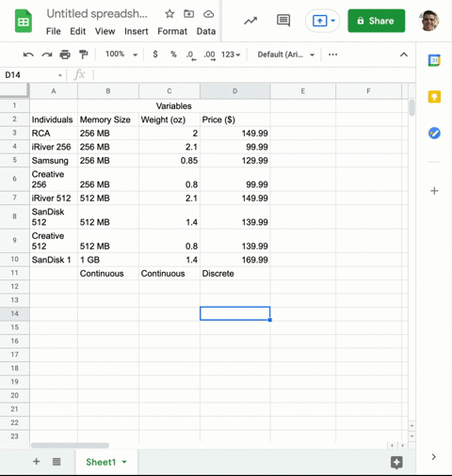452x476 pixels.
Task: Click the Redo icon
Action: pos(47,55)
